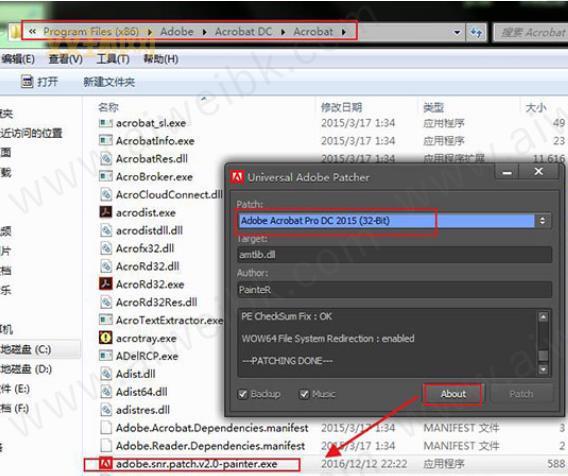Screen dimensions: 568x476
Task: Click the Adobe.Reader.Dependencies.manifest file icon
Action: point(106,446)
